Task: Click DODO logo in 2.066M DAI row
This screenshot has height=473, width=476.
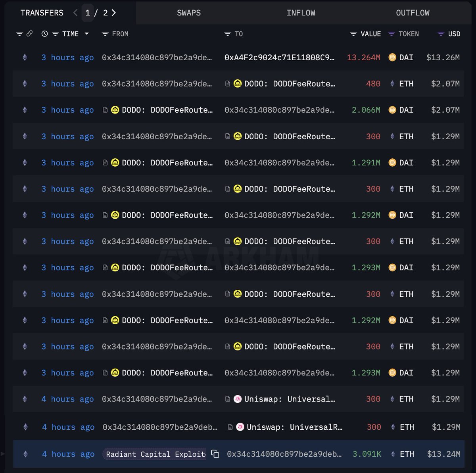Action: point(115,110)
